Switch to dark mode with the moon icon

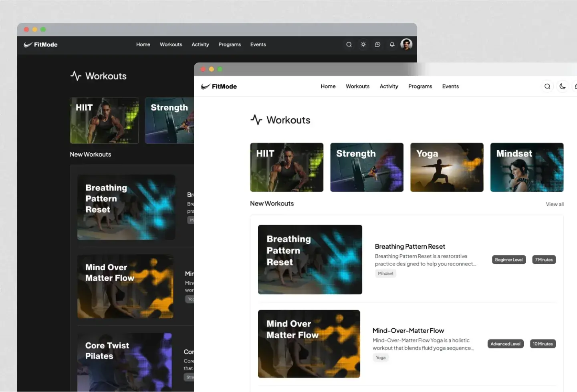click(x=563, y=86)
